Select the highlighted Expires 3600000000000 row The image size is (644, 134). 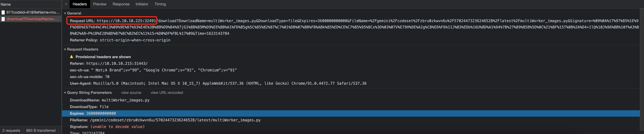351,113
